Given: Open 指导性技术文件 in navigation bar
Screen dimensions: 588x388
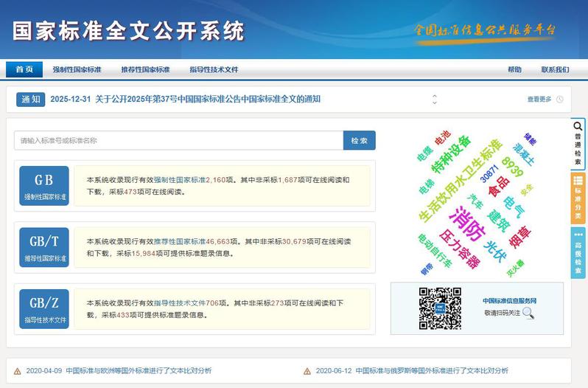Looking at the screenshot, I should tap(214, 69).
